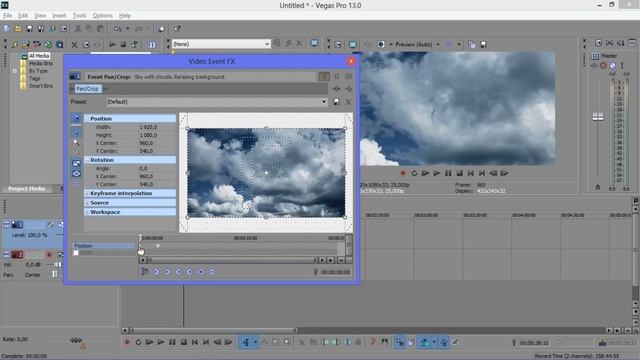Click the Cut scissors icon in main toolbar
This screenshot has height=360, width=640.
coord(78,29)
